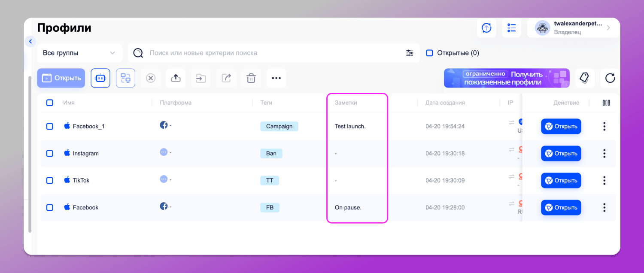Viewport: 644px width, 273px height.
Task: Click the upload arrow icon in toolbar
Action: point(176,78)
